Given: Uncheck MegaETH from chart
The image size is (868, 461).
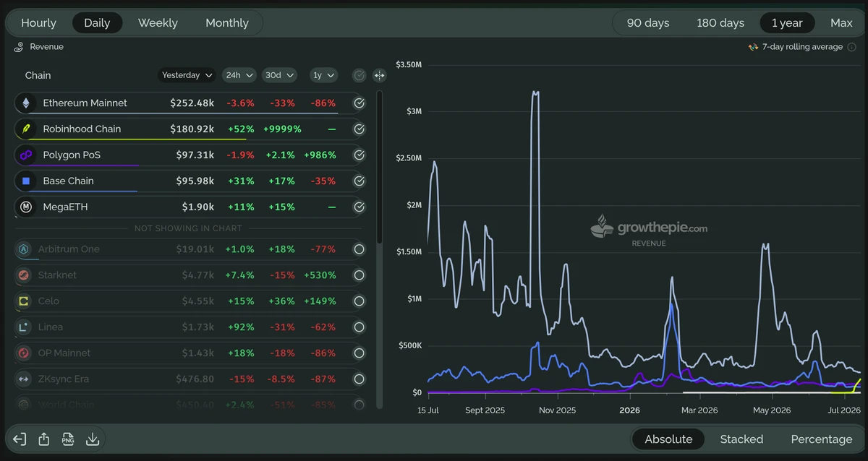Looking at the screenshot, I should 359,207.
